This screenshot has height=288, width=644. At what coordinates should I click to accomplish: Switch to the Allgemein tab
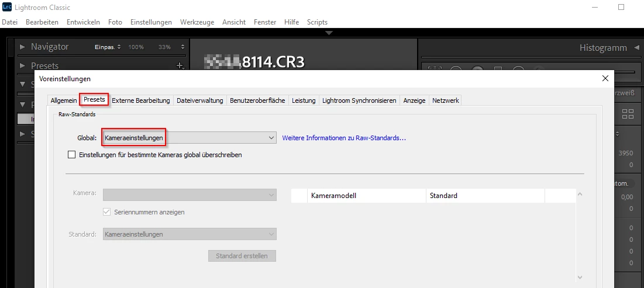(x=64, y=100)
